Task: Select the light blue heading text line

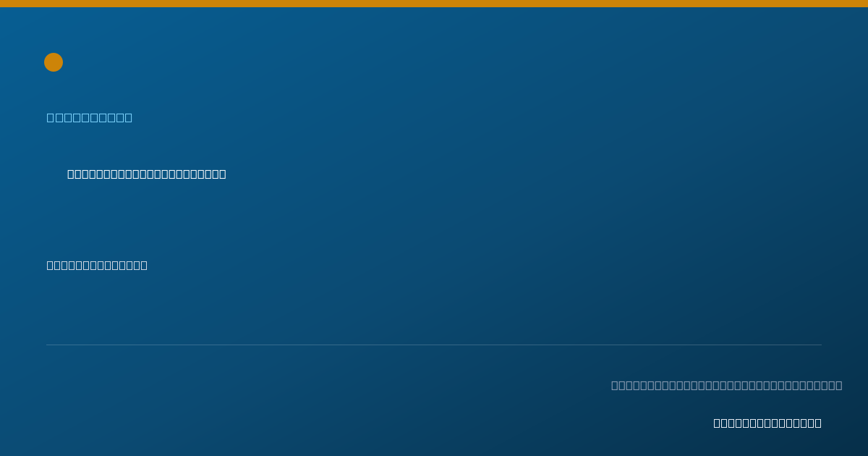Action: [x=90, y=117]
